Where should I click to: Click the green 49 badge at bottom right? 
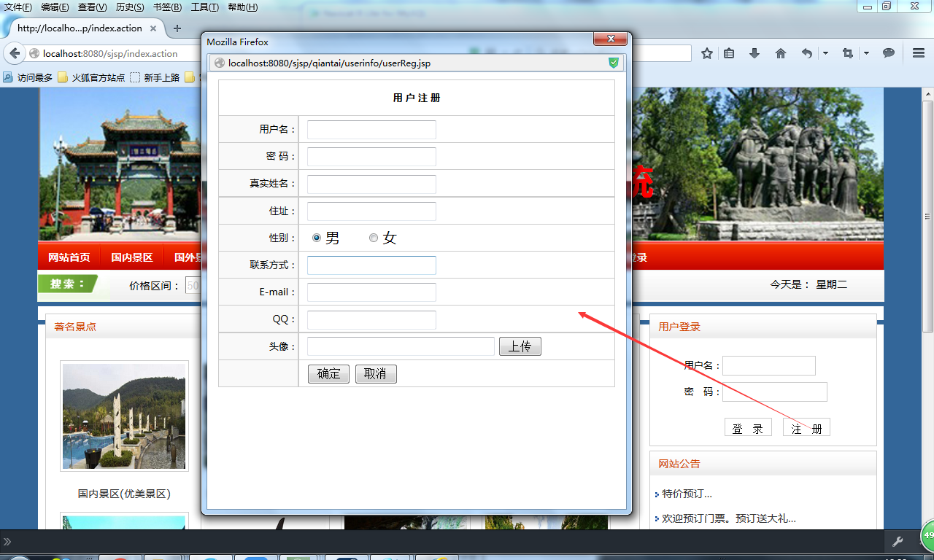[927, 536]
